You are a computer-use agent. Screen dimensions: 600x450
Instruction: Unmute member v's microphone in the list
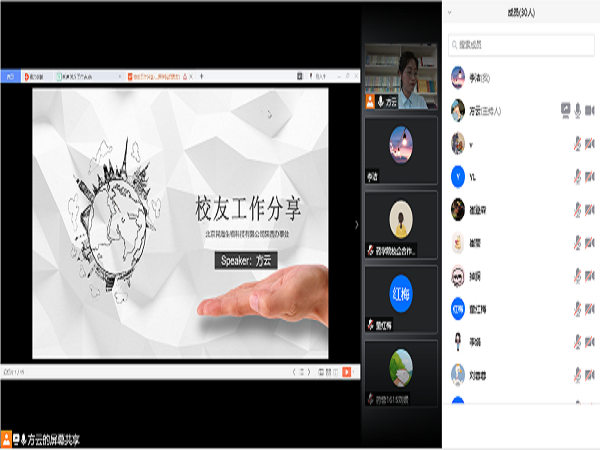point(579,144)
